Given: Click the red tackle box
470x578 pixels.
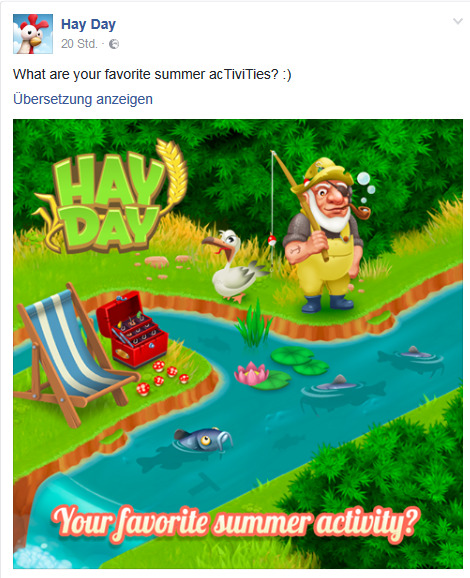Looking at the screenshot, I should click(132, 329).
